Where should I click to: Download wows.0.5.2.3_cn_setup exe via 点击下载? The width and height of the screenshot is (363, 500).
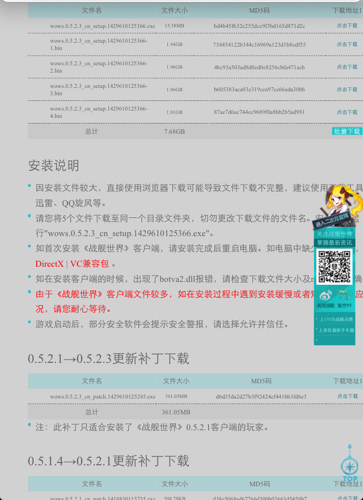coord(347,26)
